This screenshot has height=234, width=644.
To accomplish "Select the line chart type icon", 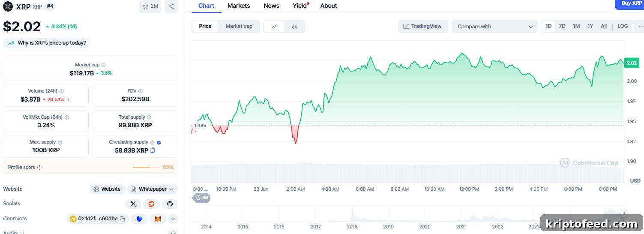I will tap(274, 26).
